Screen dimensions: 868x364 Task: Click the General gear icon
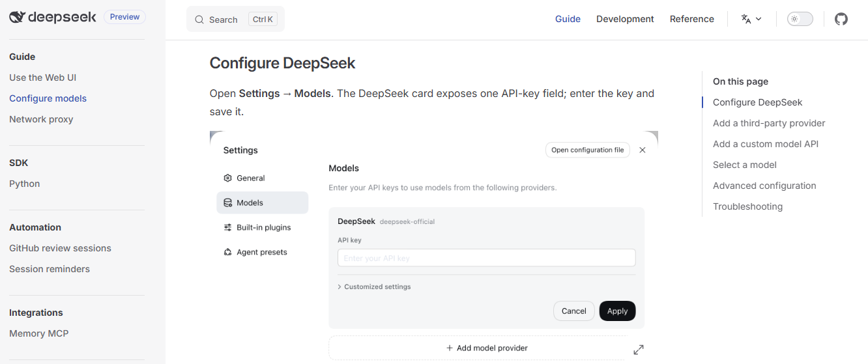click(x=227, y=178)
